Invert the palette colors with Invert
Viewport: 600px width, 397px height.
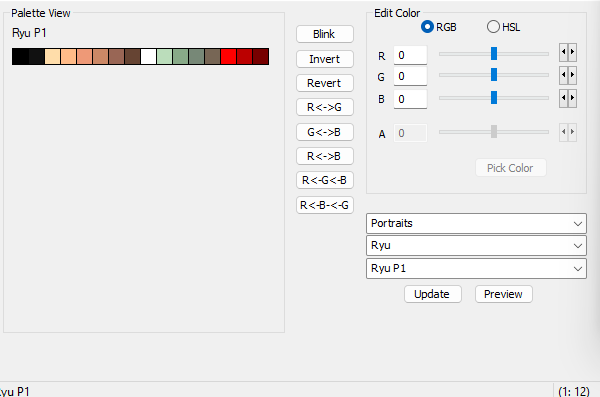tap(324, 59)
